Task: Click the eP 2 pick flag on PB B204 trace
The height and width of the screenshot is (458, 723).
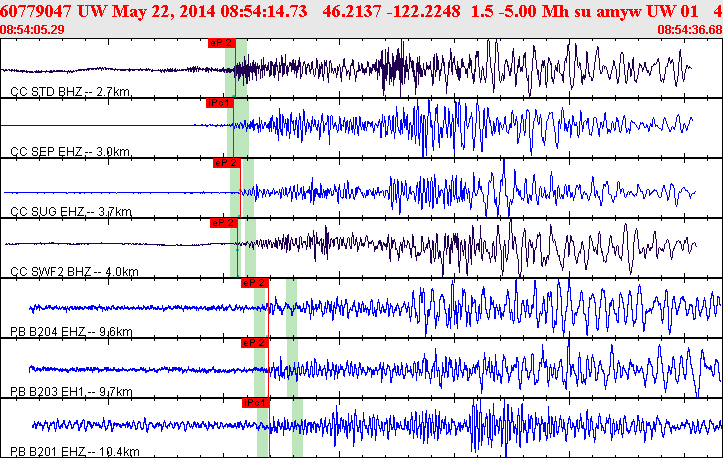Action: pyautogui.click(x=255, y=283)
